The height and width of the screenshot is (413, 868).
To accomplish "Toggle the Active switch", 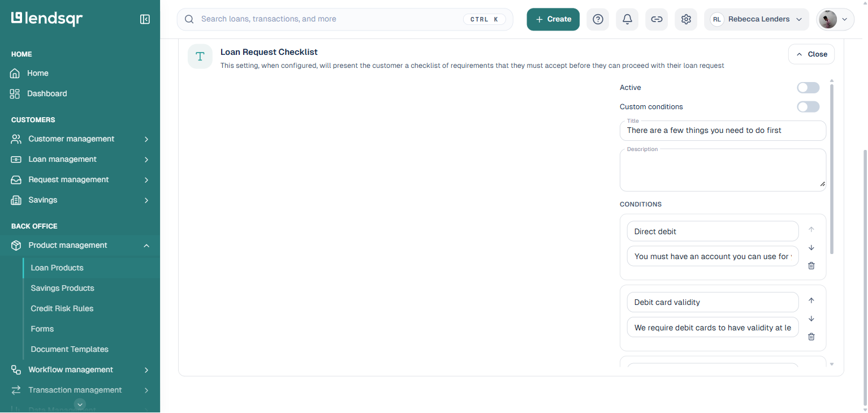I will pos(808,88).
